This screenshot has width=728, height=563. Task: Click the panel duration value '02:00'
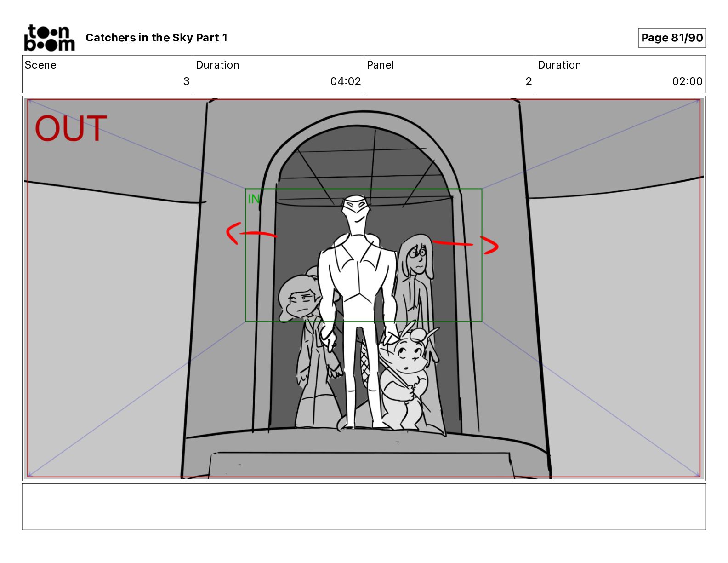click(x=687, y=81)
